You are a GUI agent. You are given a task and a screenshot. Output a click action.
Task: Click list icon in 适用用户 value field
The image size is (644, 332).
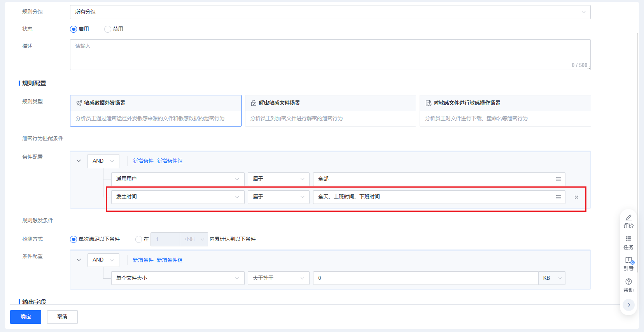[558, 179]
